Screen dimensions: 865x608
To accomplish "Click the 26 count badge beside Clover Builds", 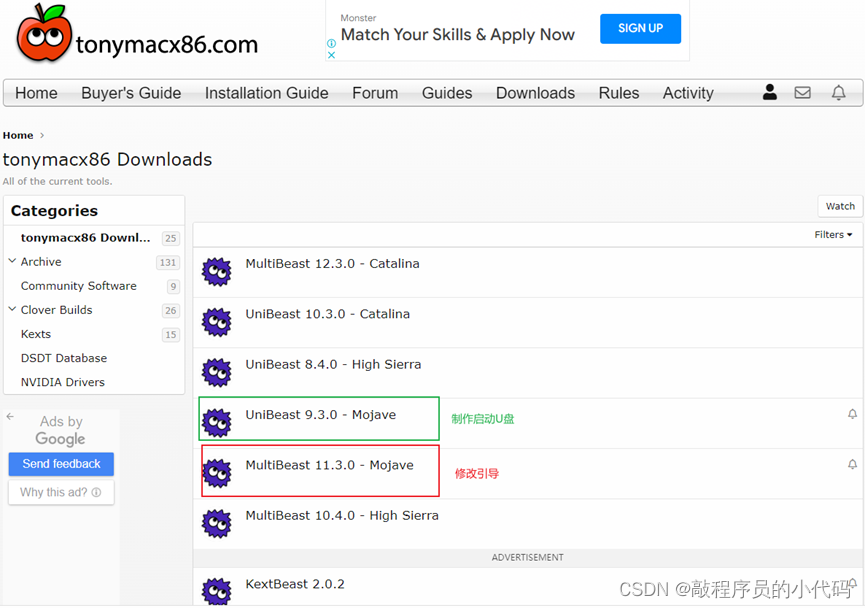I will (x=170, y=311).
